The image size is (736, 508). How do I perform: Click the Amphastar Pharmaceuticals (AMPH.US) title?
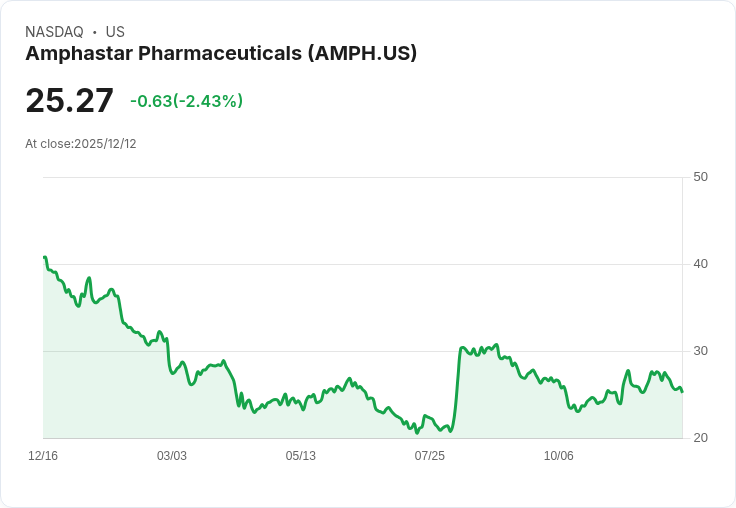[x=221, y=54]
